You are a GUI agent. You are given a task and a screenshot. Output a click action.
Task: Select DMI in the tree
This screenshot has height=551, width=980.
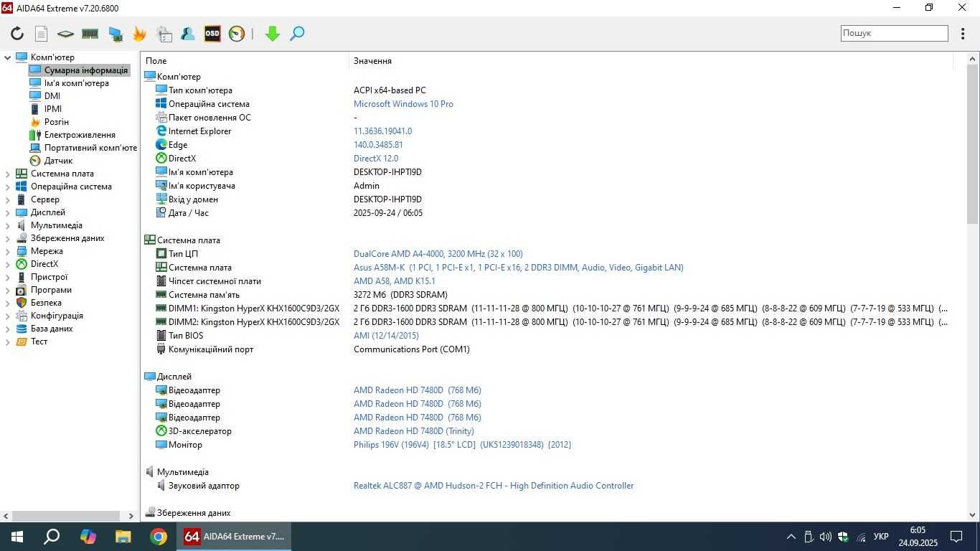click(52, 96)
